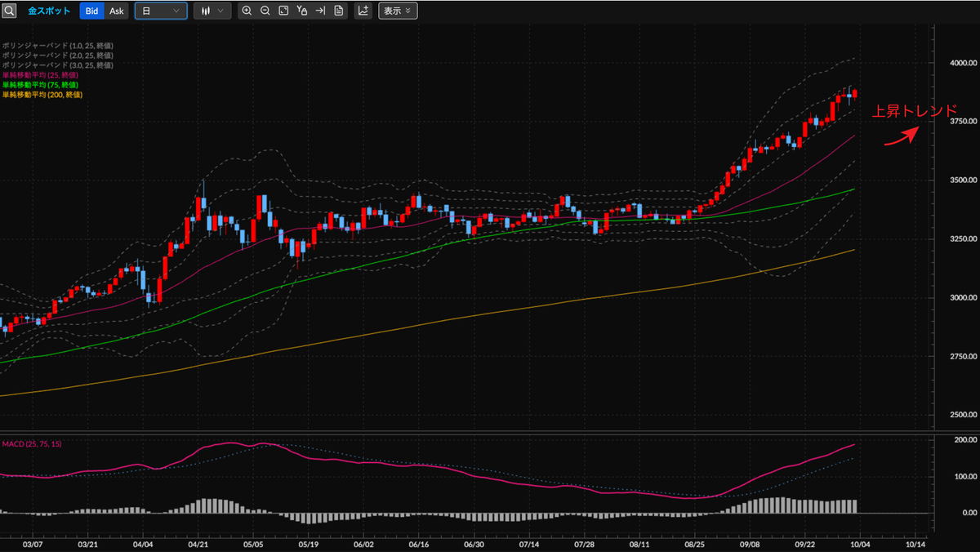Jump to latest bar arrow icon
Screen dimensions: 980x552
320,11
